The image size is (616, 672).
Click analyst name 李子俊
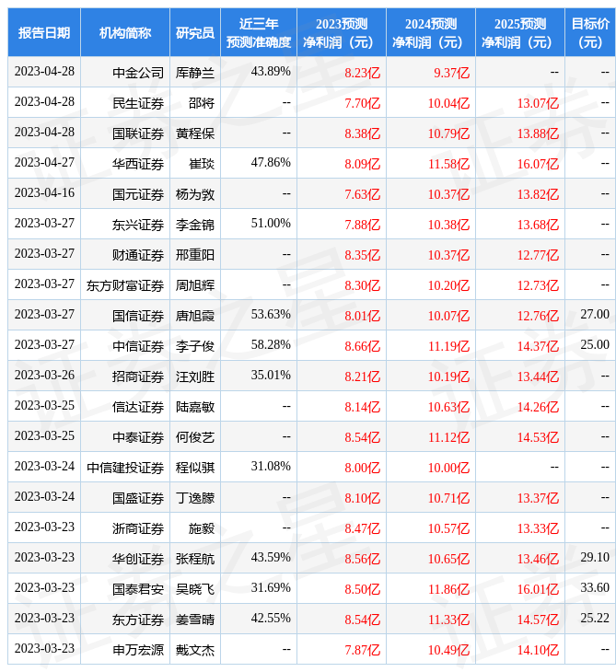[x=195, y=346]
